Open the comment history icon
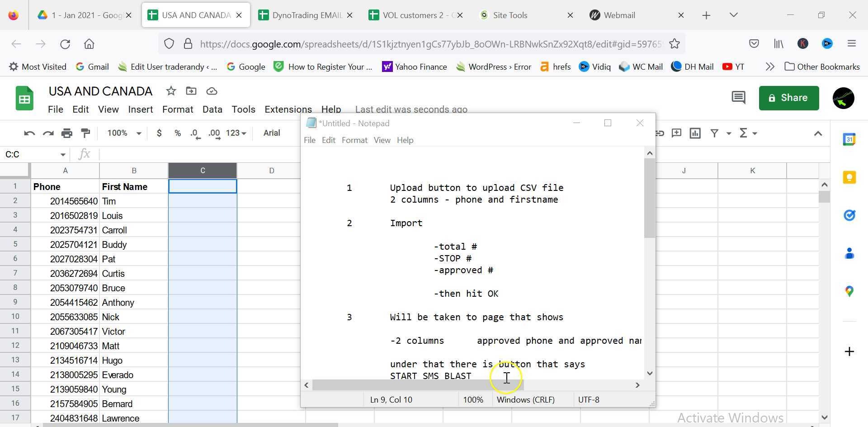This screenshot has width=868, height=427. 738,98
